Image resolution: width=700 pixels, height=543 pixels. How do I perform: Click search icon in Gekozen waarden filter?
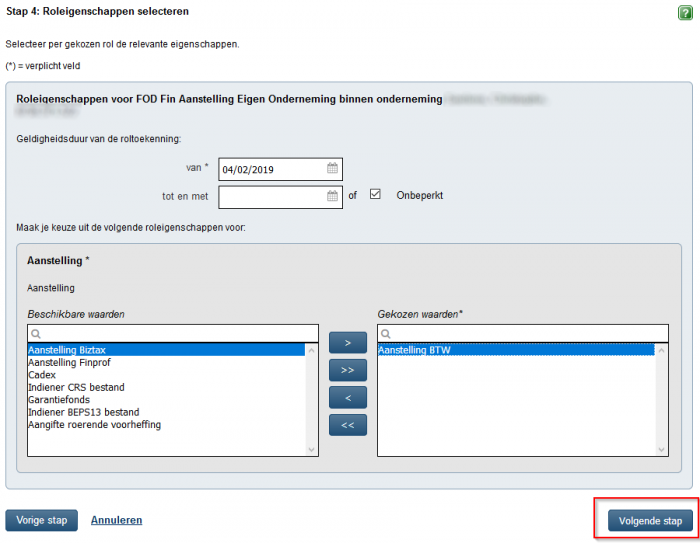(386, 333)
